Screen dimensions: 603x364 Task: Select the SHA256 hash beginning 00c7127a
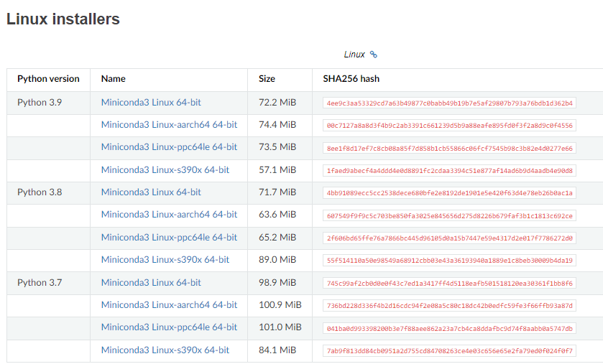coord(450,126)
